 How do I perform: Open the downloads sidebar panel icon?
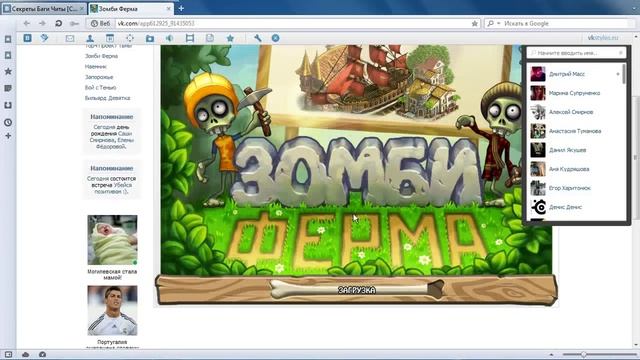click(x=8, y=105)
